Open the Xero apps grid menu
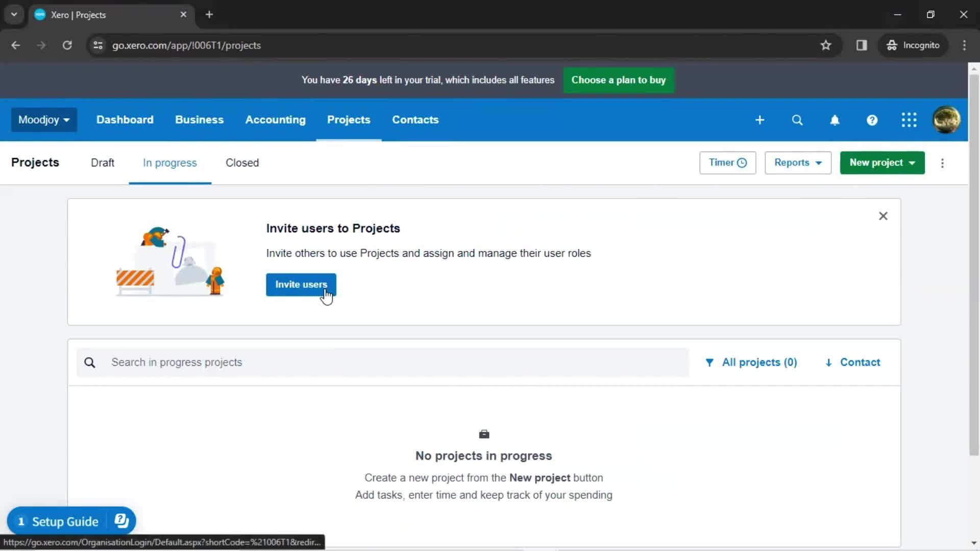 [909, 120]
